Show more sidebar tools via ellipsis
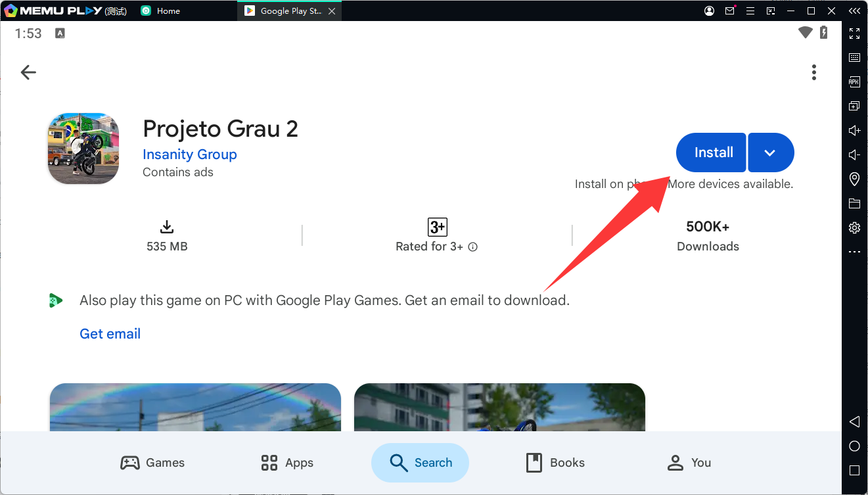Image resolution: width=868 pixels, height=495 pixels. (855, 252)
